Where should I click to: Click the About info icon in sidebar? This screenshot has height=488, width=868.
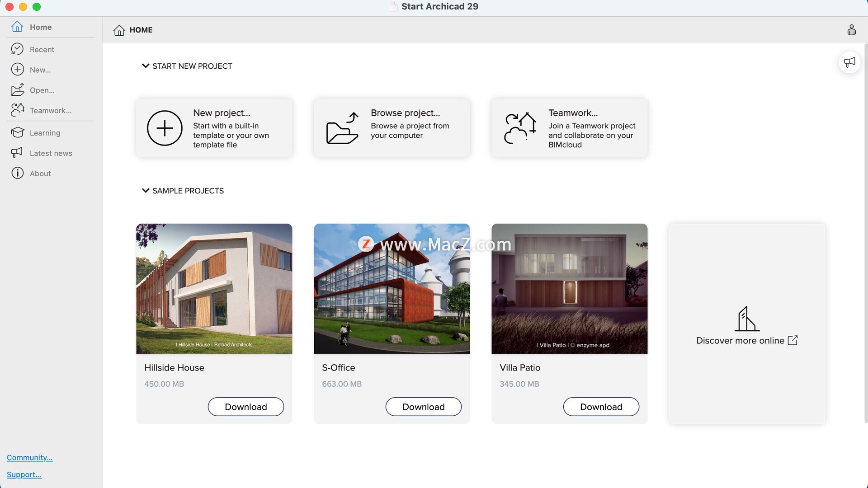click(x=17, y=174)
